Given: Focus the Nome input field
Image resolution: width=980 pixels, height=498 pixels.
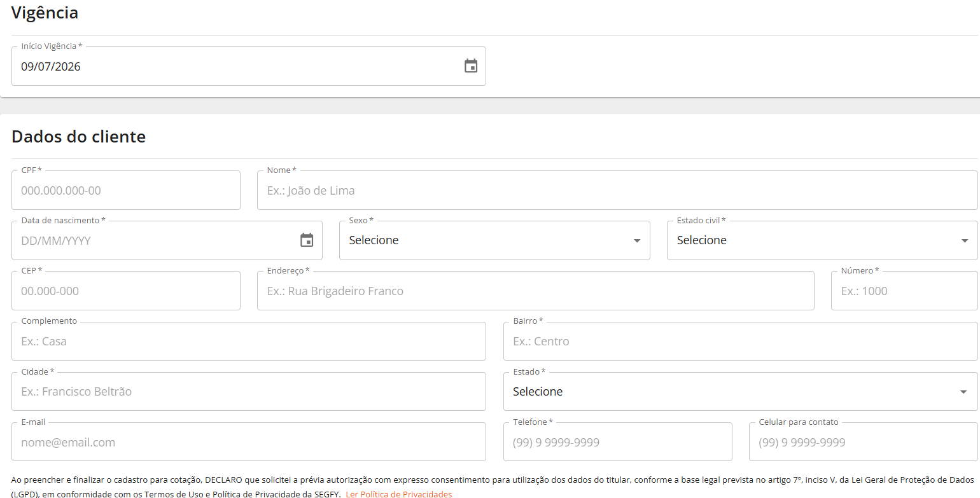Looking at the screenshot, I should [617, 190].
